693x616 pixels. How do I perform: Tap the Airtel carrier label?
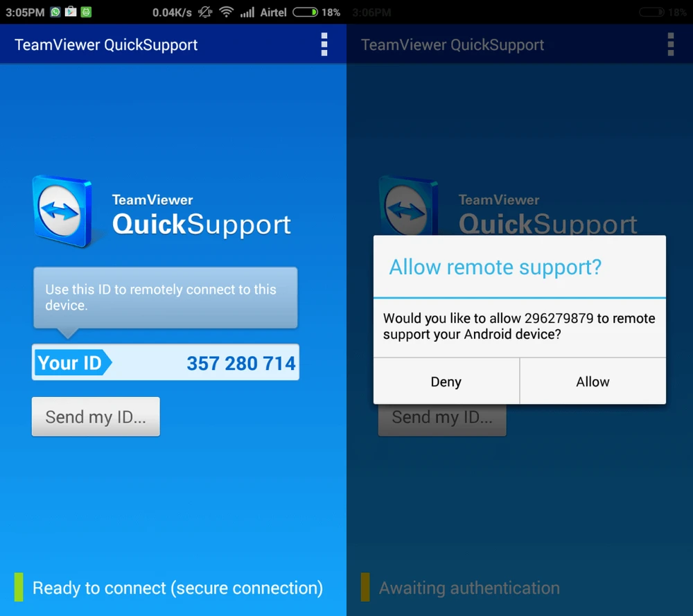pos(273,12)
